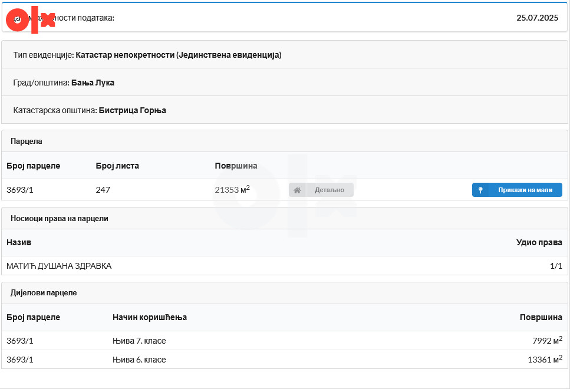Click the area value 13361 м2
This screenshot has height=392, width=570.
pyautogui.click(x=545, y=359)
